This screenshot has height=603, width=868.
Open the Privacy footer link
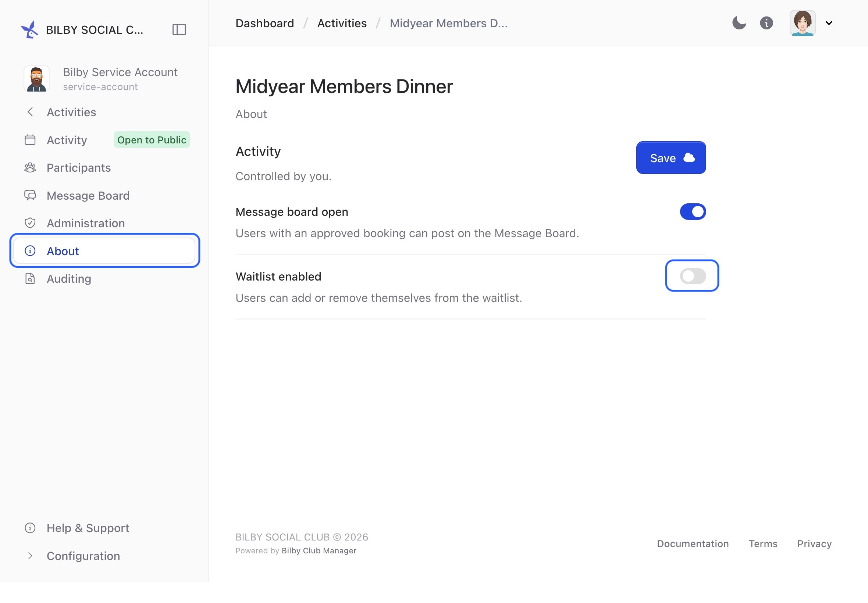click(814, 544)
